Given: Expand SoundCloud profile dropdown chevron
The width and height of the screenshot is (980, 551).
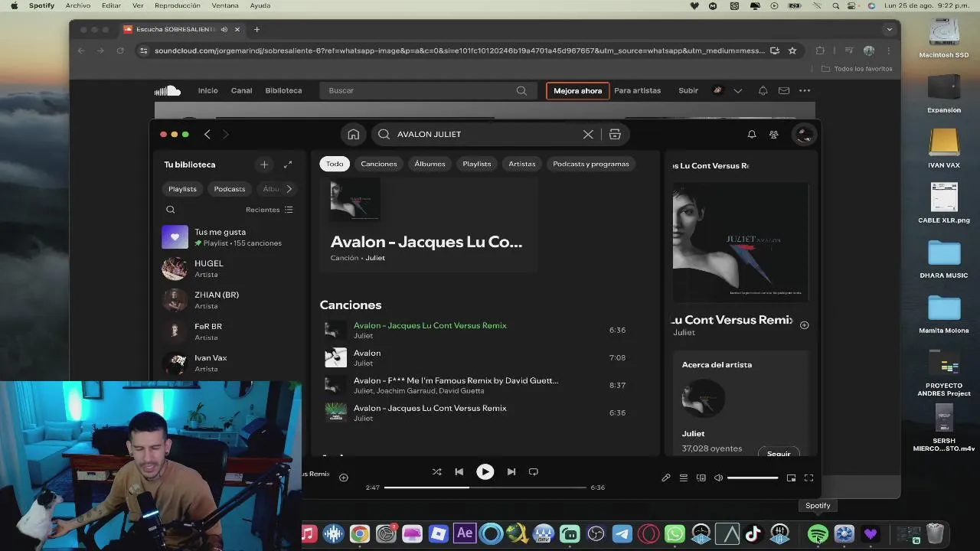Looking at the screenshot, I should coord(738,90).
